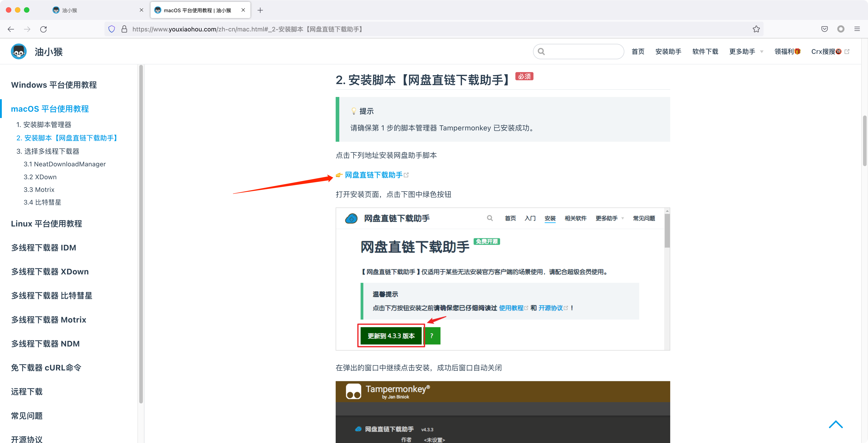This screenshot has height=443, width=868.
Task: Jump to 3.3 Motrix section
Action: pos(39,190)
